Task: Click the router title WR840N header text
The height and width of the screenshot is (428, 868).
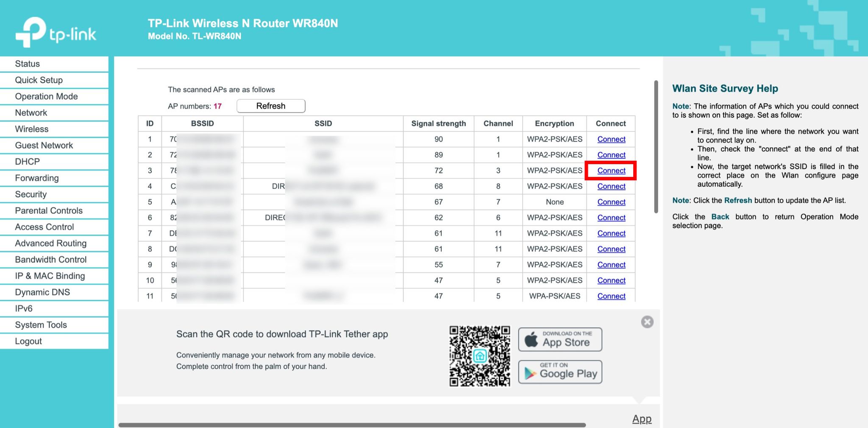Action: 243,23
